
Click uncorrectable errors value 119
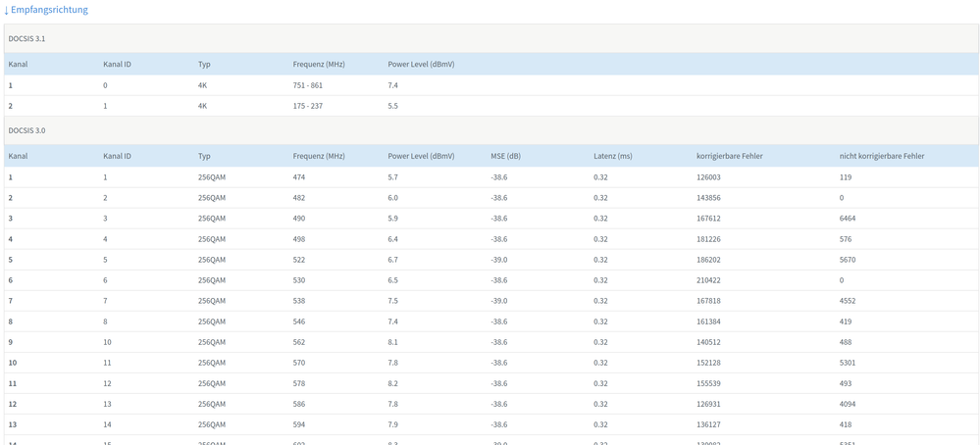(x=846, y=177)
